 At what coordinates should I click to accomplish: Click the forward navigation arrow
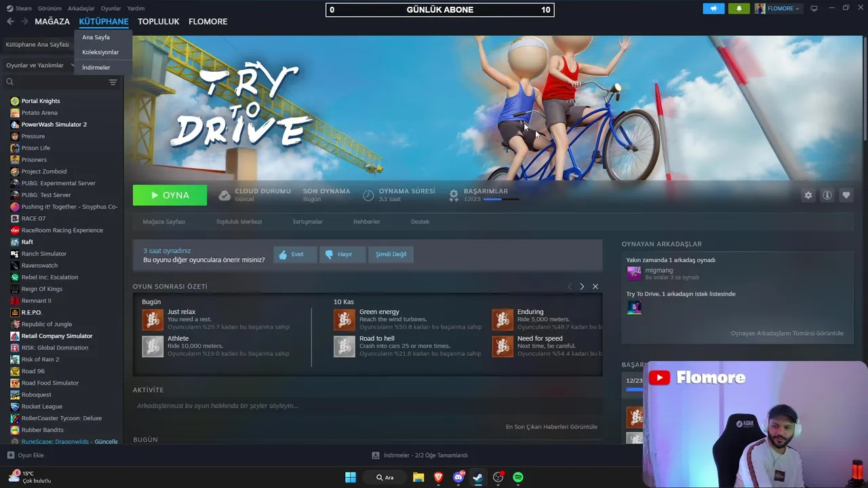point(24,22)
